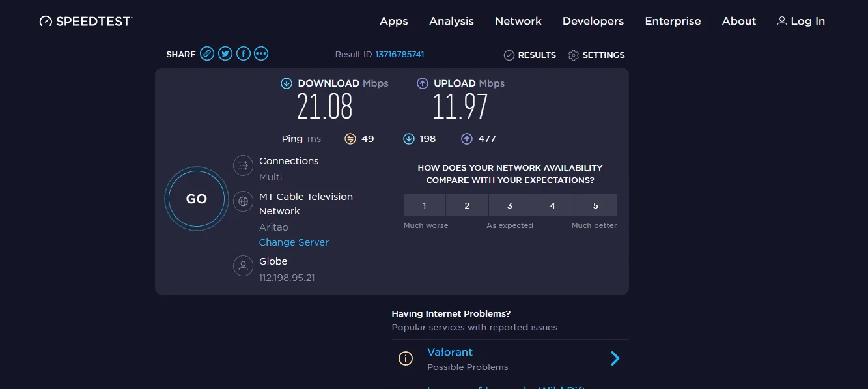Click the idle ping value 49
This screenshot has height=389, width=868.
click(368, 139)
